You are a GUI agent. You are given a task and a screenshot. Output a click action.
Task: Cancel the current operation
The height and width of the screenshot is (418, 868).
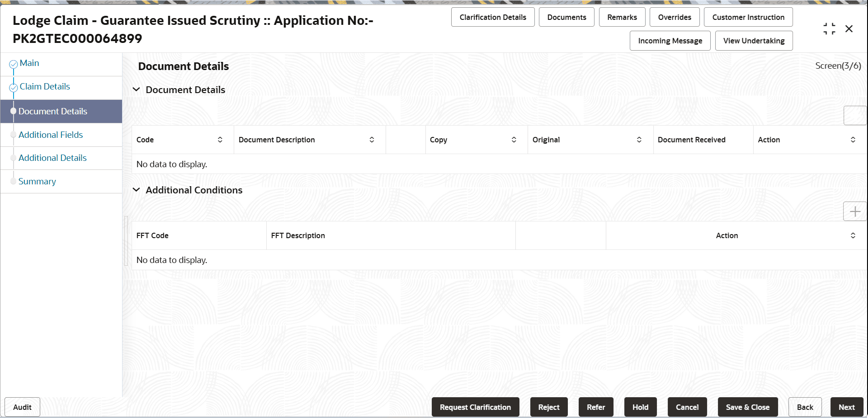(687, 407)
